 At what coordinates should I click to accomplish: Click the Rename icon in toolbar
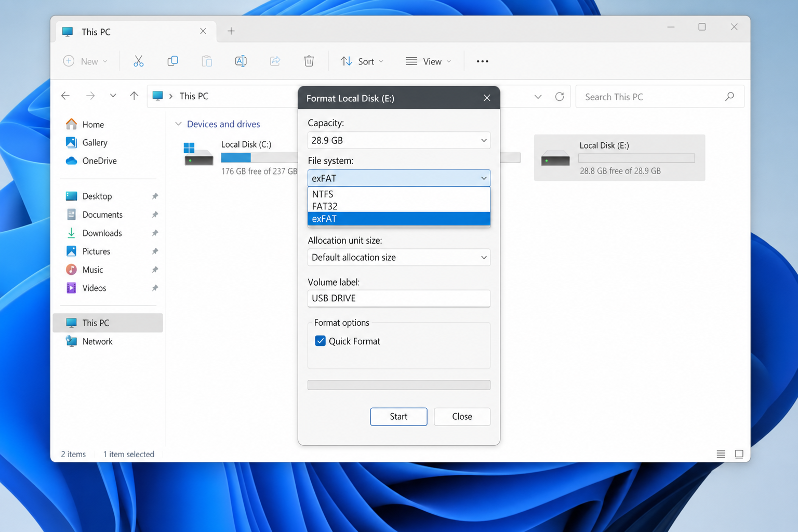241,61
